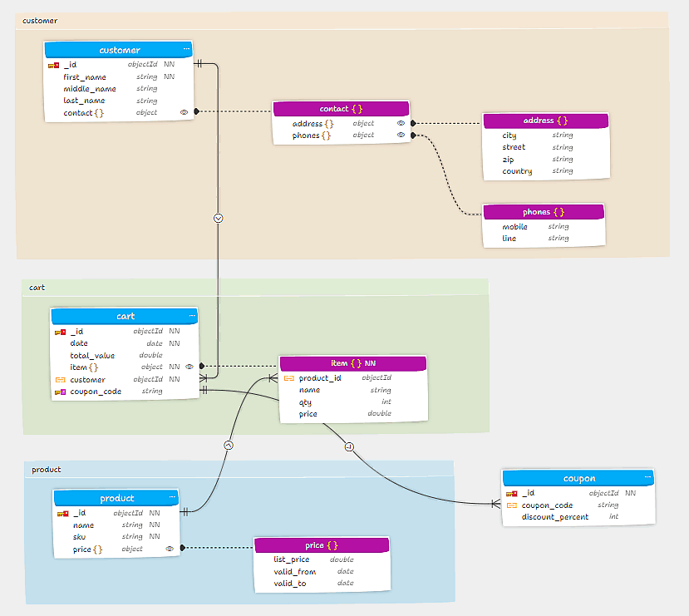Open the cart table ellipsis menu
The image size is (689, 616).
[x=192, y=316]
